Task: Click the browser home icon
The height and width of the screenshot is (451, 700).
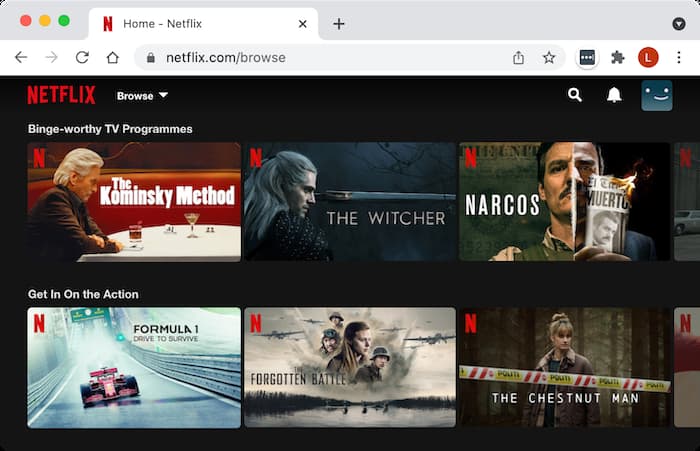Action: (x=112, y=57)
